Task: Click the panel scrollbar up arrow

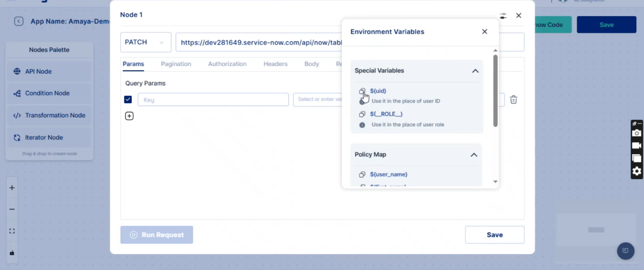Action: pos(496,50)
